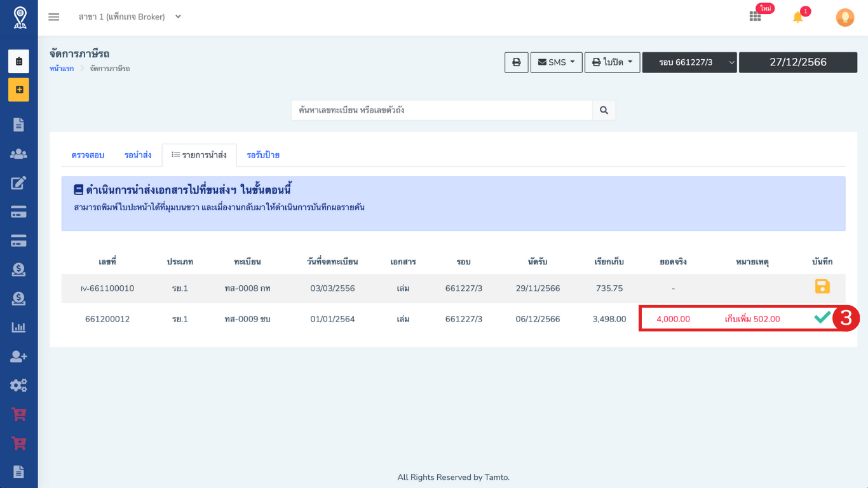Screen dimensions: 868x488
Task: Click the 3,498.00 charge amount
Action: 609,319
